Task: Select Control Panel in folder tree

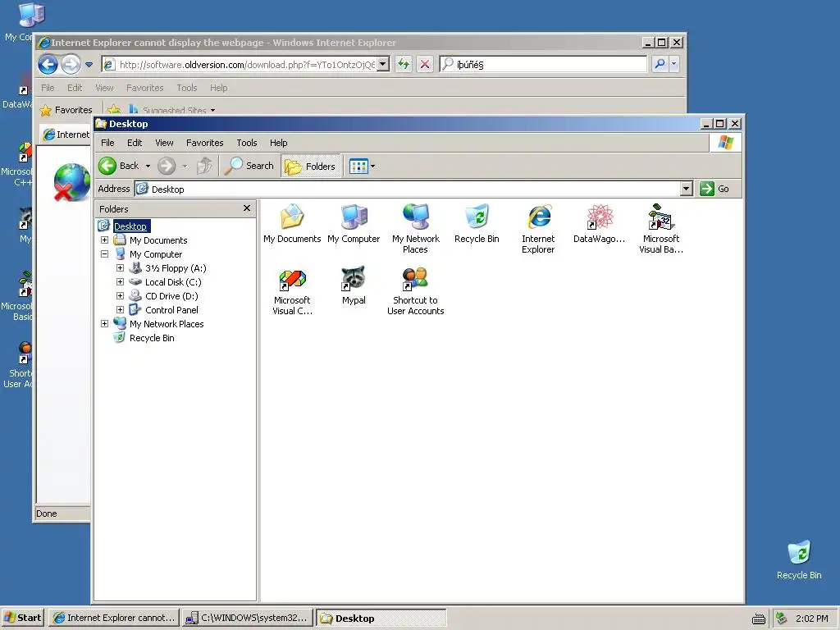Action: click(171, 310)
